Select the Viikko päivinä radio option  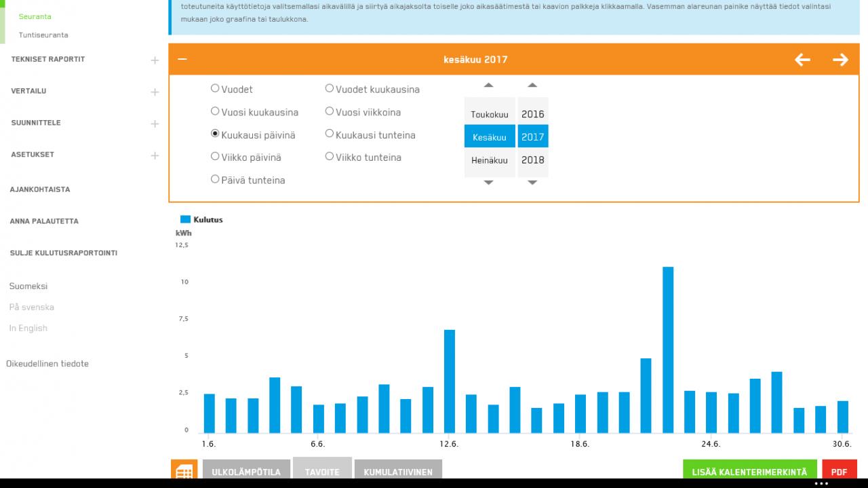215,157
